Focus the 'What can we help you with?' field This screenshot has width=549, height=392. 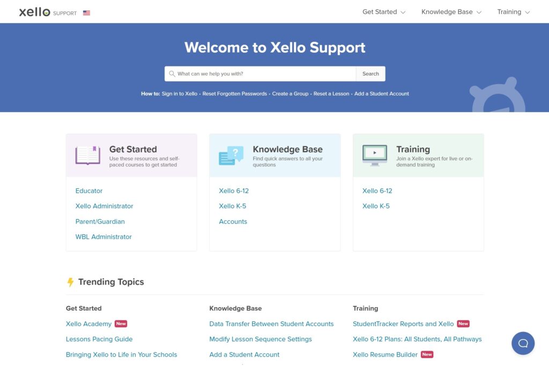coord(260,73)
